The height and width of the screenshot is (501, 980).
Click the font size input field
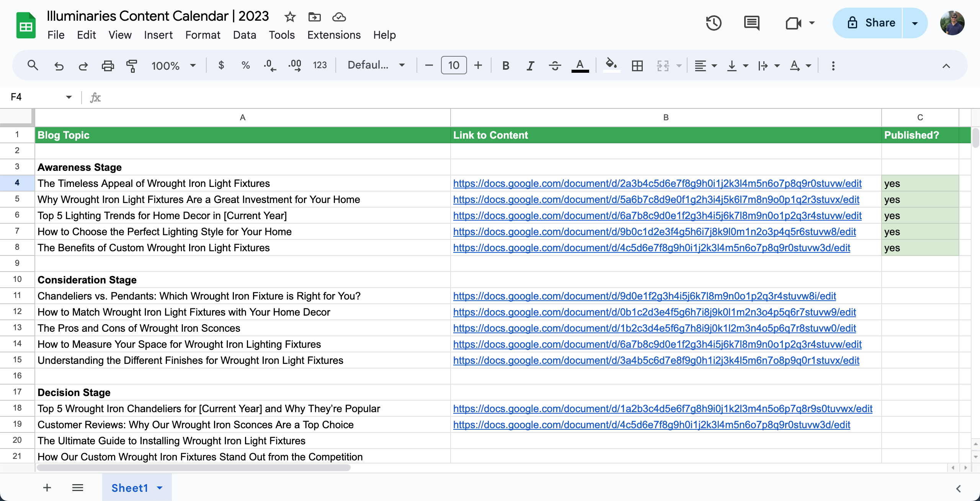[454, 65]
